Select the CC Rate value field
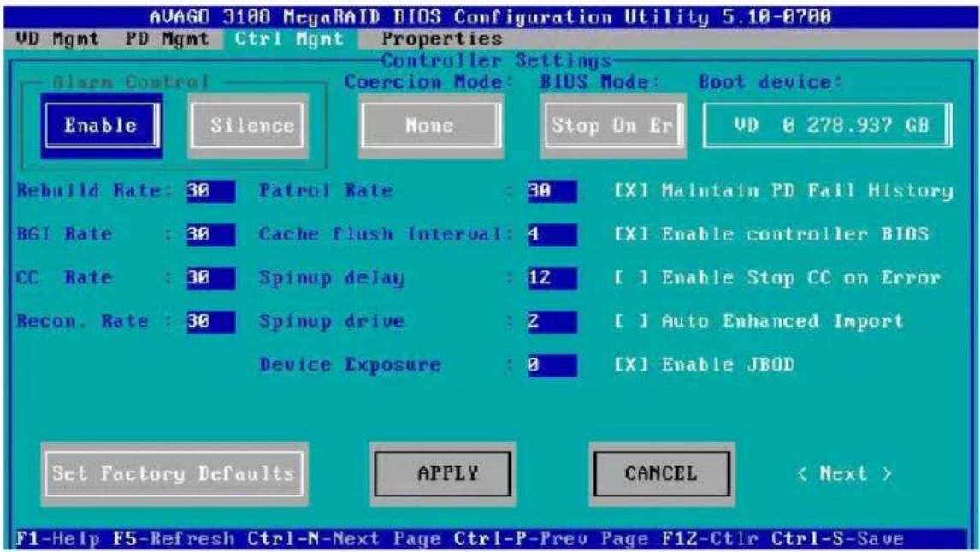The image size is (980, 552). 210,278
